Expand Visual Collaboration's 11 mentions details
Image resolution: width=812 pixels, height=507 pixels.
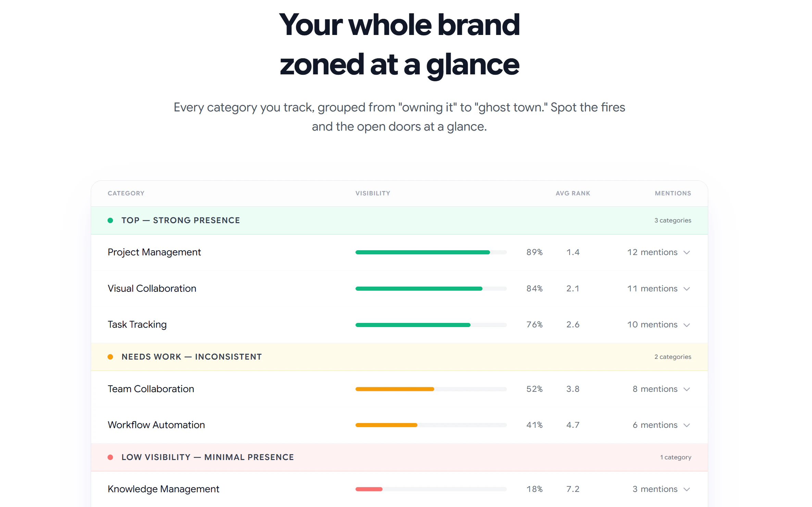[687, 289]
